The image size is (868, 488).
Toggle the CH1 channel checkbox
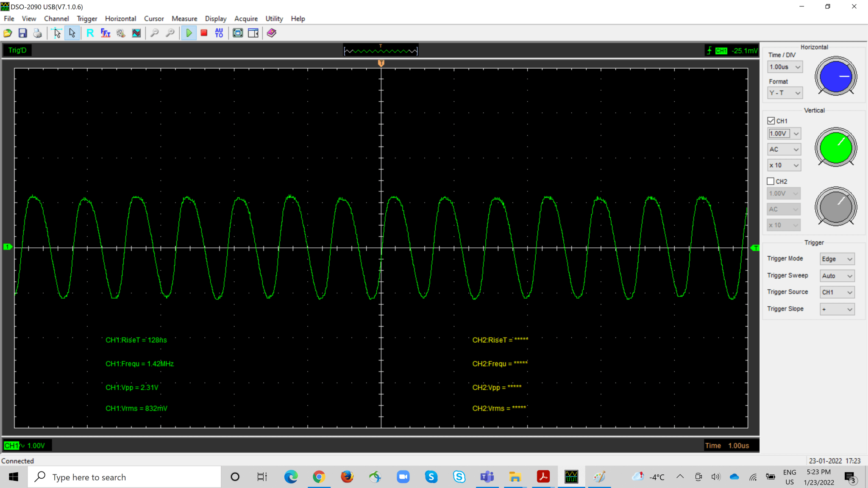(771, 121)
